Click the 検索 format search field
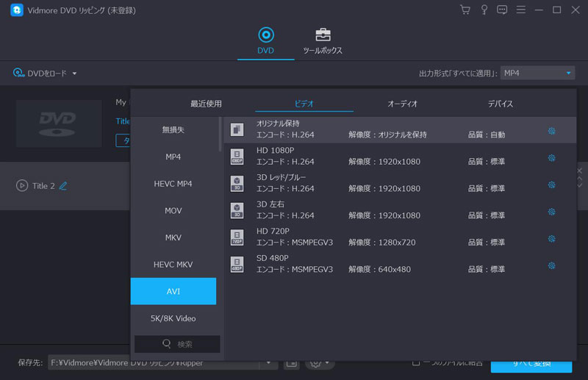The image size is (588, 380). [177, 344]
